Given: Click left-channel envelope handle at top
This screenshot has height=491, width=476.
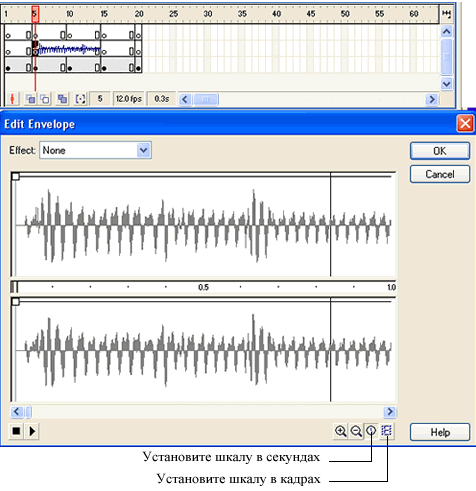Looking at the screenshot, I should click(x=15, y=176).
